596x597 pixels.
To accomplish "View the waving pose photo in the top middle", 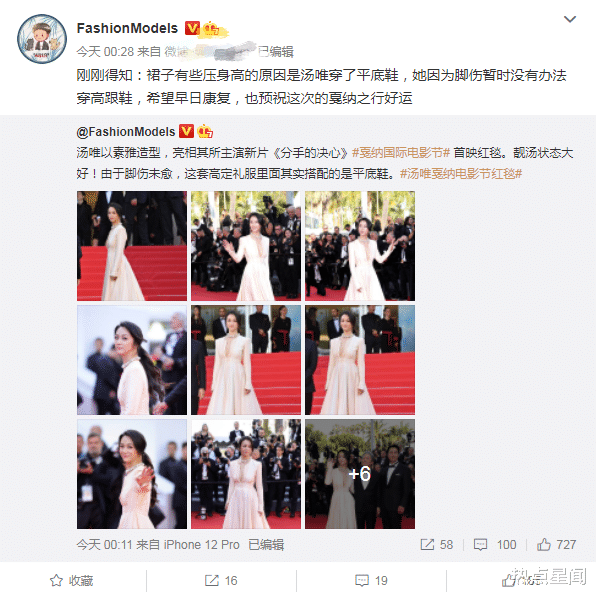I will [246, 246].
